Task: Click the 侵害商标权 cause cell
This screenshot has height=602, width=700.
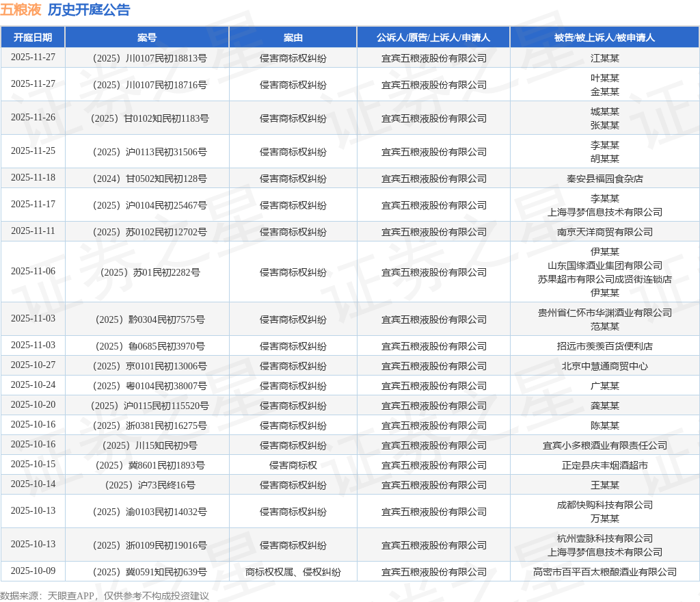Action: point(293,465)
